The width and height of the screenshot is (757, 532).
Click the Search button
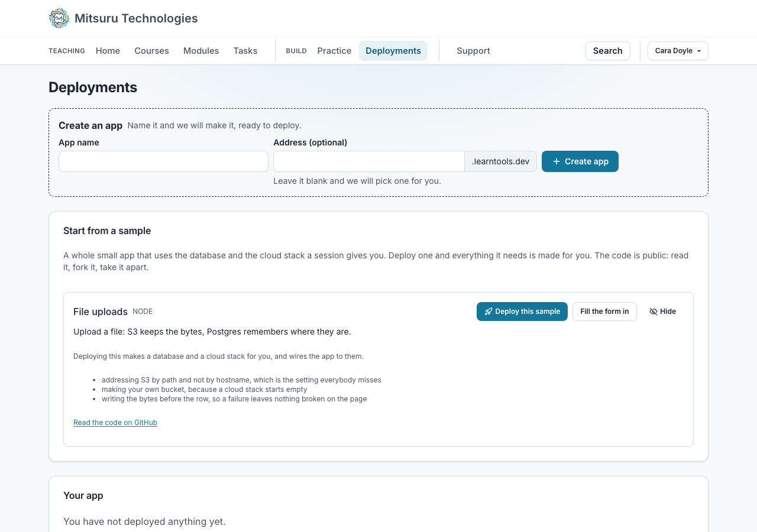coord(608,51)
